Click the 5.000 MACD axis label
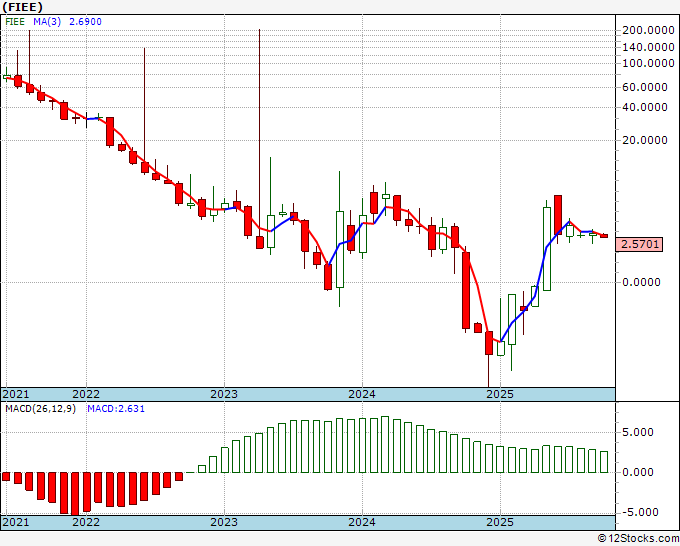Image resolution: width=680 pixels, height=546 pixels. 638,432
